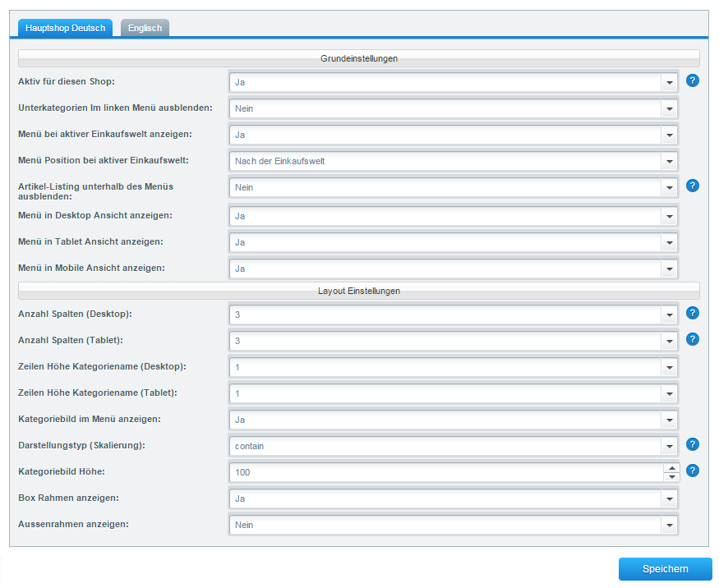
Task: Expand 'Menü in Mobile Ansicht anzeigen' dropdown arrow
Action: click(670, 269)
